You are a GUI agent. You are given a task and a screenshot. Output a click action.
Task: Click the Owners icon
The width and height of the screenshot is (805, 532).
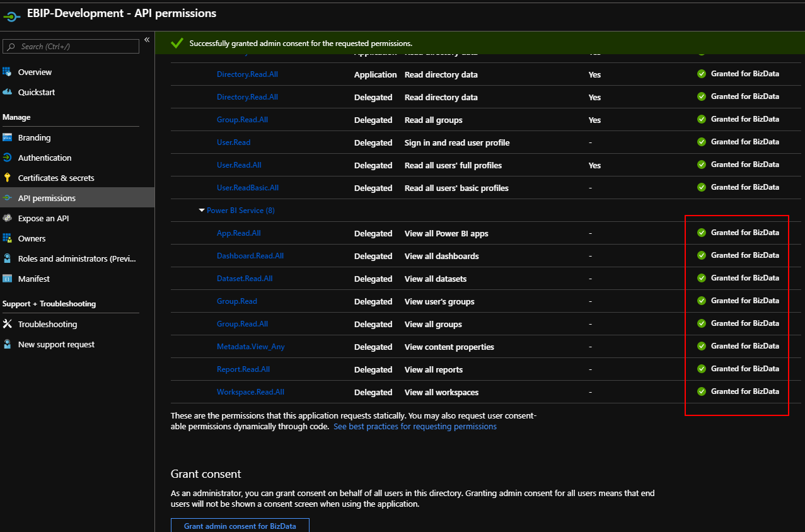click(x=7, y=238)
